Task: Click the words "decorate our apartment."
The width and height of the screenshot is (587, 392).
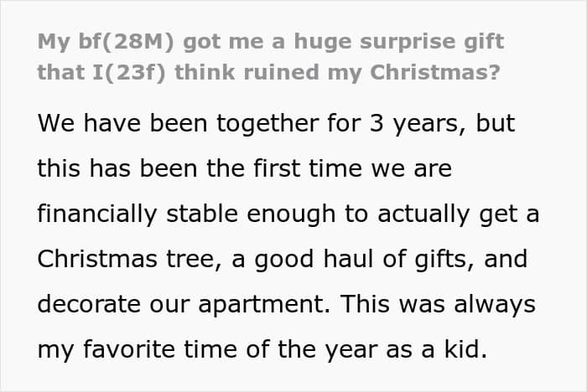Action: (184, 304)
